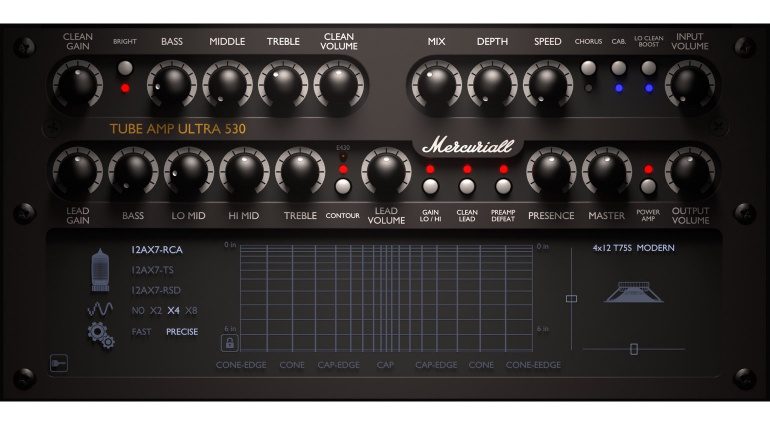Image resolution: width=770 pixels, height=425 pixels.
Task: Click the padlock icon below the grid
Action: tap(230, 343)
